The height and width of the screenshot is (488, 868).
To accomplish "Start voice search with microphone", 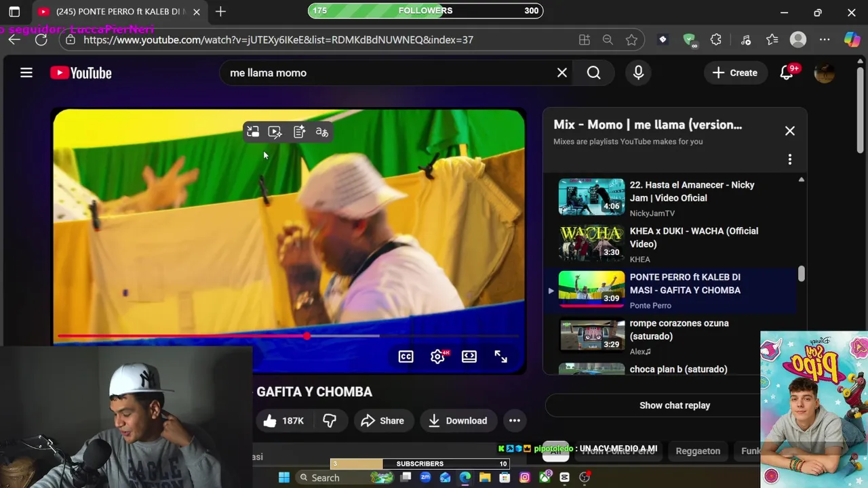I will tap(638, 73).
